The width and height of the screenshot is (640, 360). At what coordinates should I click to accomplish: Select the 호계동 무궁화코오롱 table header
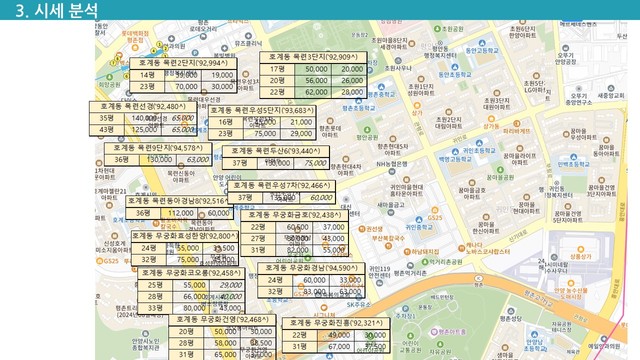(x=191, y=273)
